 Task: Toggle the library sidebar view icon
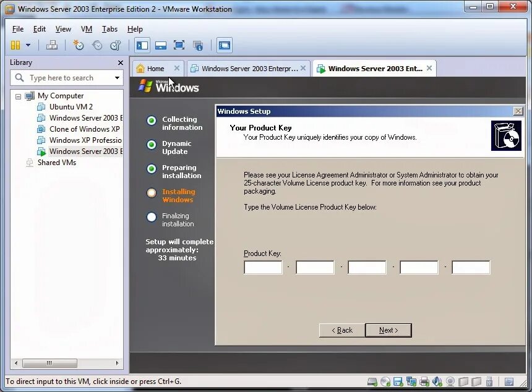click(x=142, y=45)
